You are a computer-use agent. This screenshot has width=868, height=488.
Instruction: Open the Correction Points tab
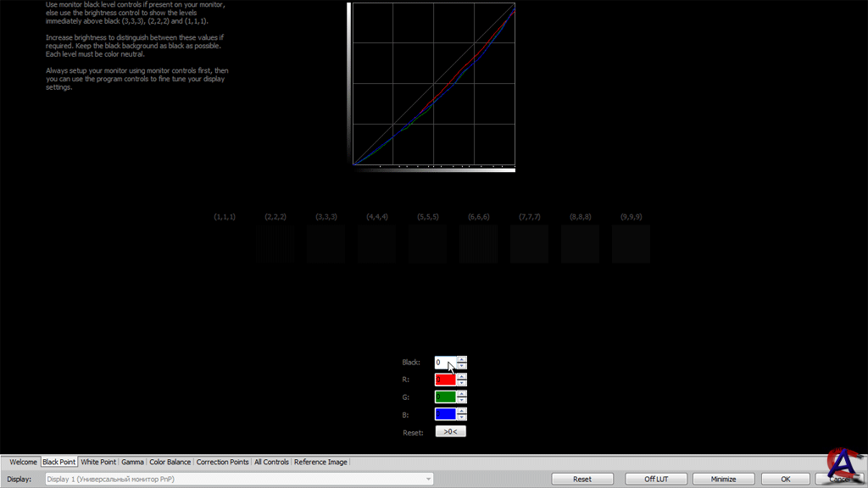[x=223, y=462]
